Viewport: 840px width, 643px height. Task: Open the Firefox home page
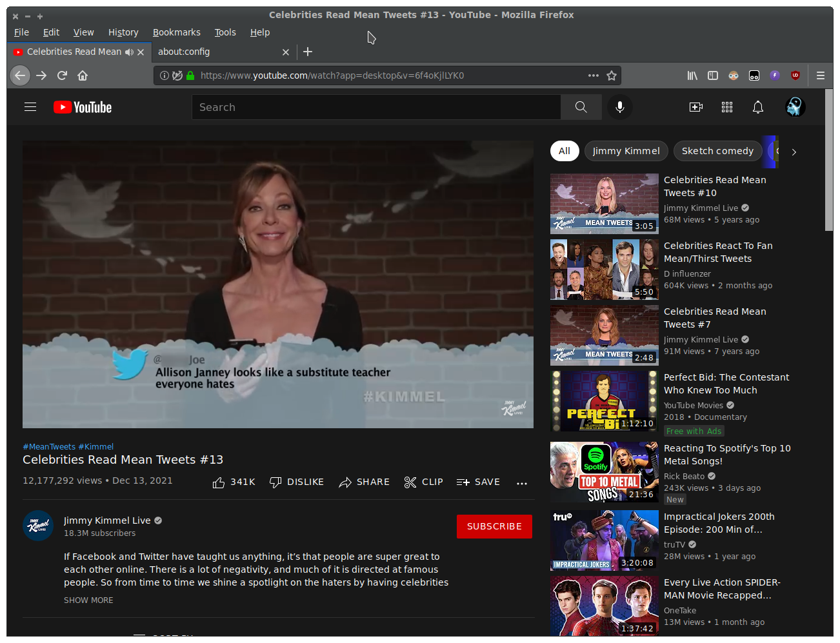tap(83, 75)
